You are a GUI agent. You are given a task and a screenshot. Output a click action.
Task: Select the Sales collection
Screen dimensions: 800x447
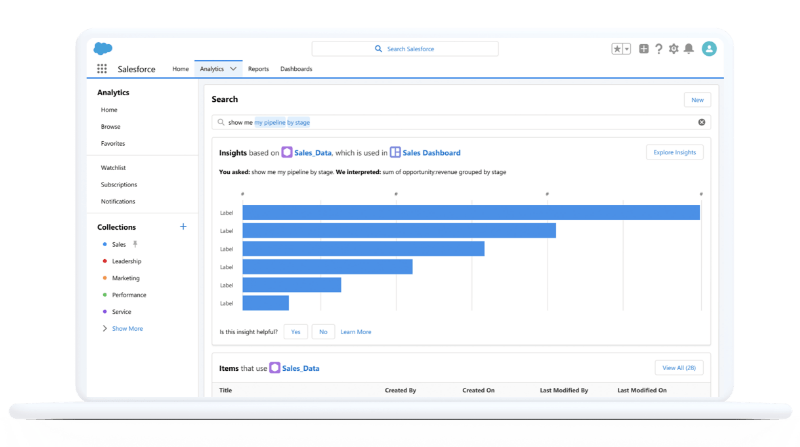click(119, 244)
